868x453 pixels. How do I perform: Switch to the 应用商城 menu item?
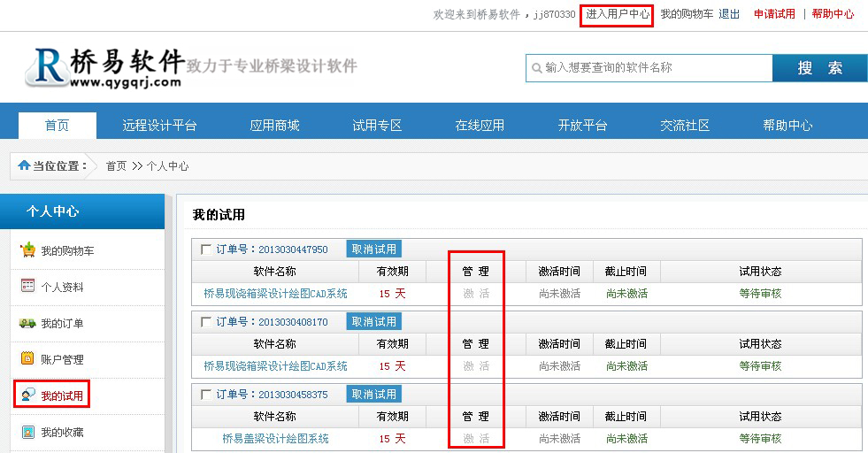pyautogui.click(x=274, y=126)
